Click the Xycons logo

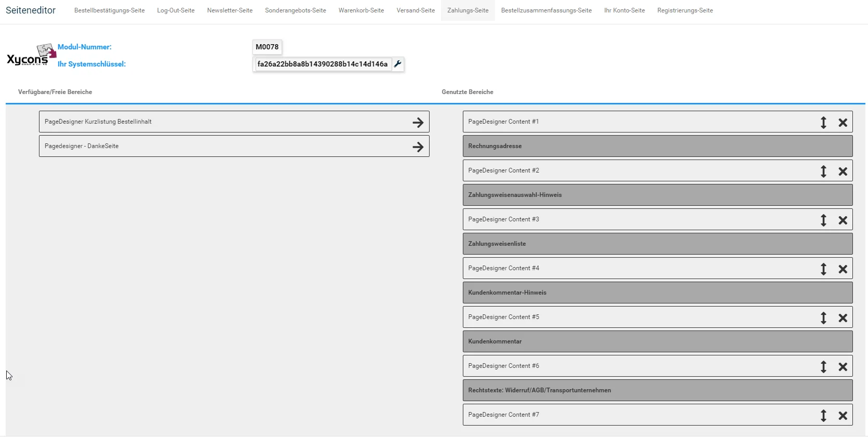pyautogui.click(x=31, y=55)
